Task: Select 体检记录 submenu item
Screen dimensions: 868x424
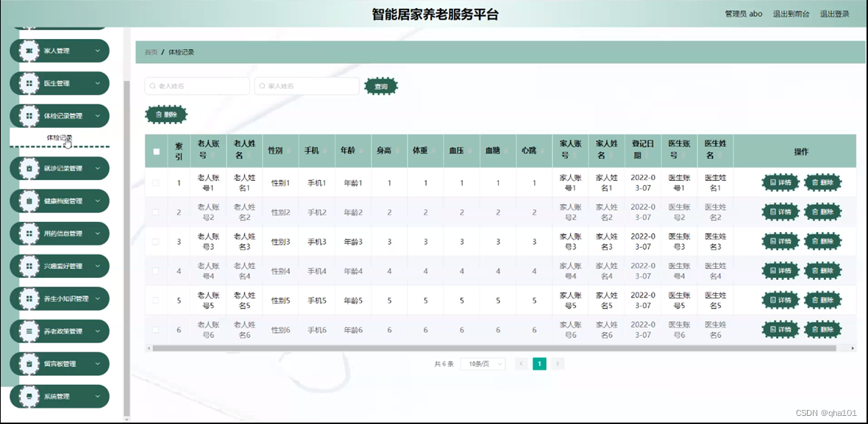Action: coord(60,137)
